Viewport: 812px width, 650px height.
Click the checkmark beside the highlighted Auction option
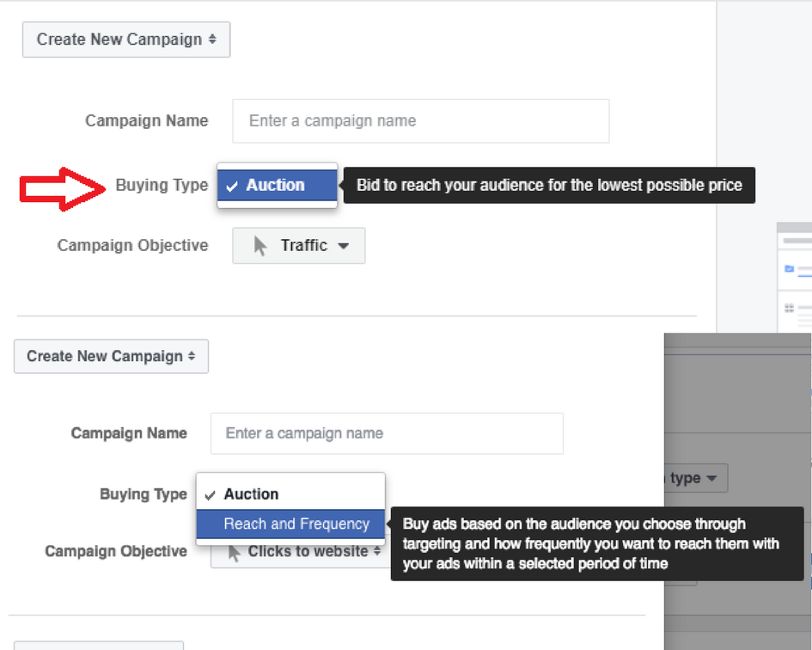(x=232, y=187)
